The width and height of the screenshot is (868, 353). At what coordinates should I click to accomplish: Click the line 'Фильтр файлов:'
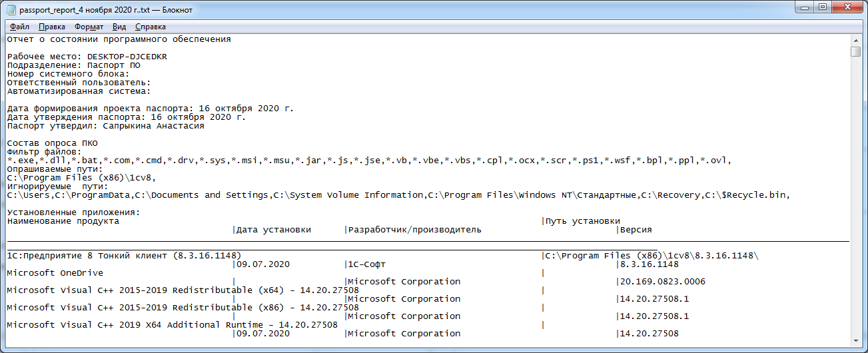coord(44,152)
